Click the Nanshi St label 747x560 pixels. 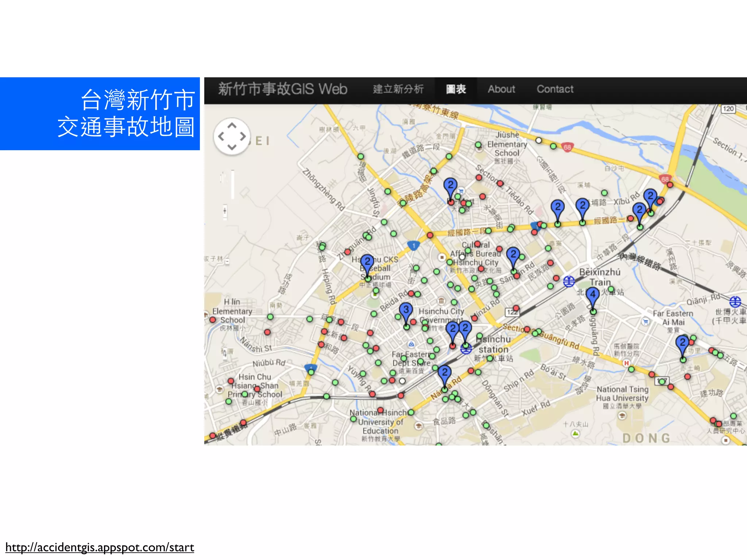256,345
